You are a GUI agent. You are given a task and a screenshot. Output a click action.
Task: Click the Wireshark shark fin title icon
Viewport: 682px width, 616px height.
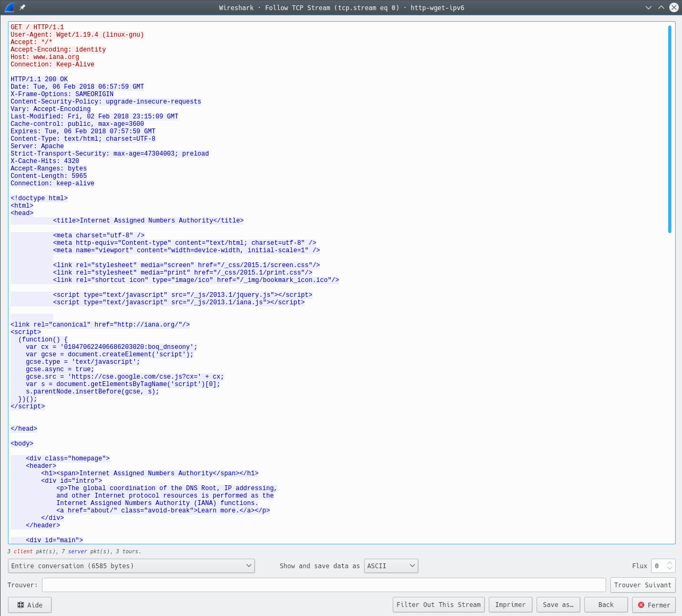[9, 7]
